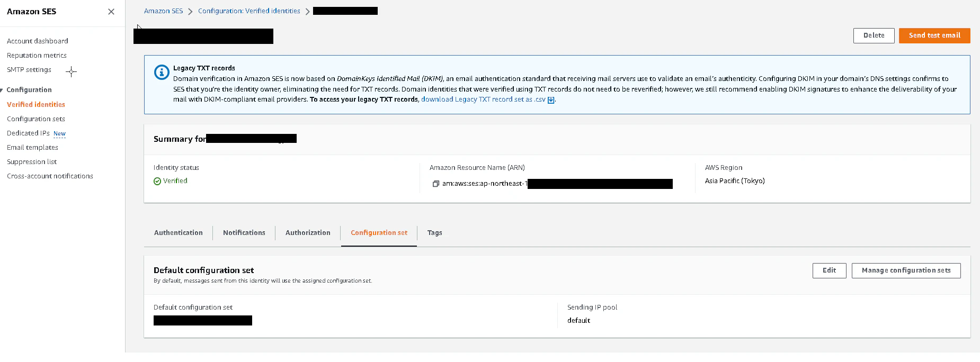Open Cross-account notifications

point(50,176)
